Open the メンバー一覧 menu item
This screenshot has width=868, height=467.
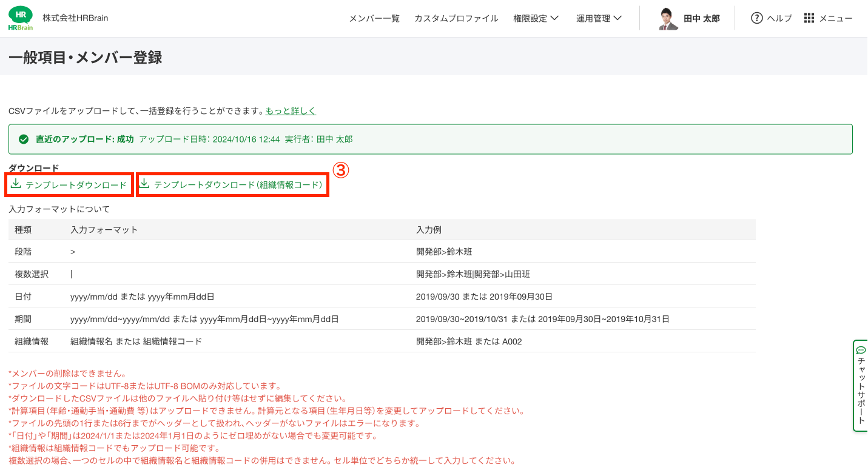[374, 19]
